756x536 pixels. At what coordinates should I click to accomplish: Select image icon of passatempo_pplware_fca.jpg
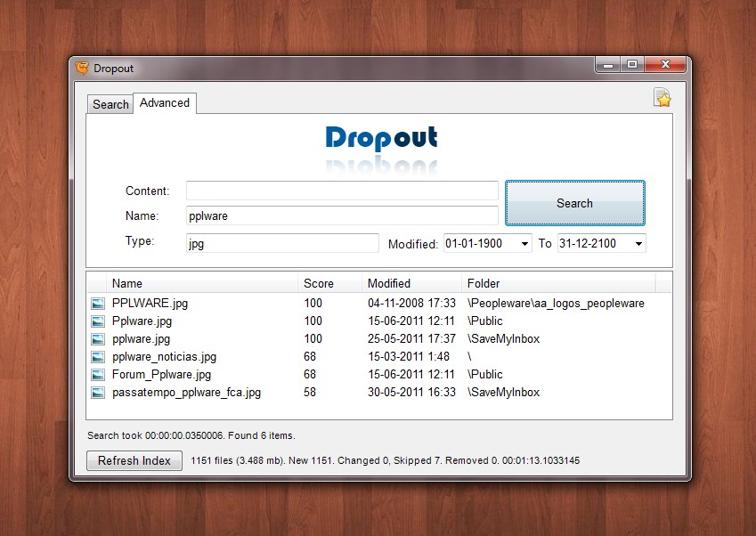[x=98, y=393]
